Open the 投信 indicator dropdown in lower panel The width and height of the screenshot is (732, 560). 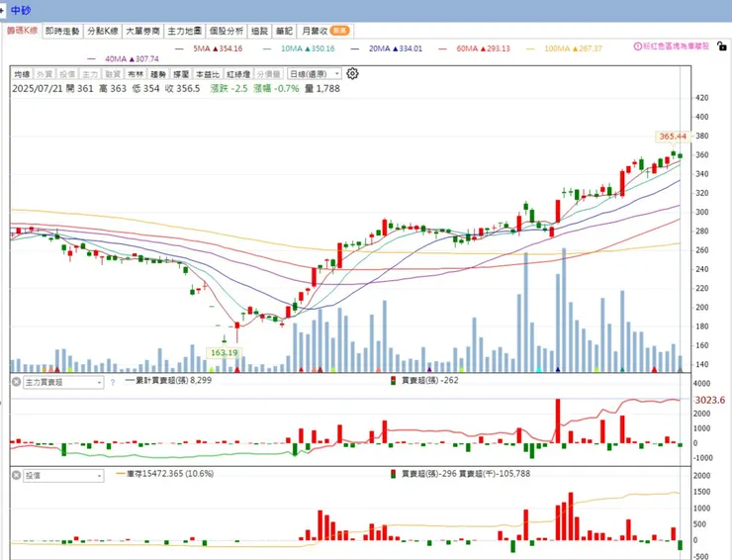click(x=63, y=476)
